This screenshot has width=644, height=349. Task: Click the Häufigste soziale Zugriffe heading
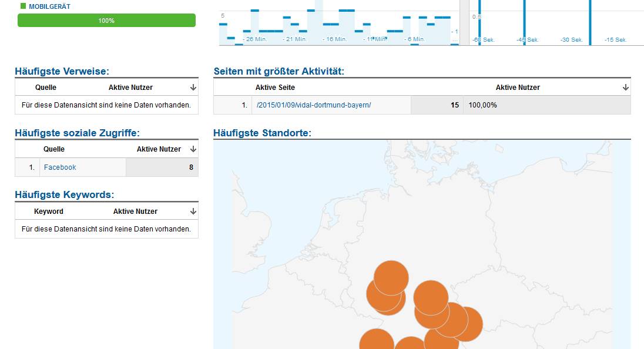77,133
